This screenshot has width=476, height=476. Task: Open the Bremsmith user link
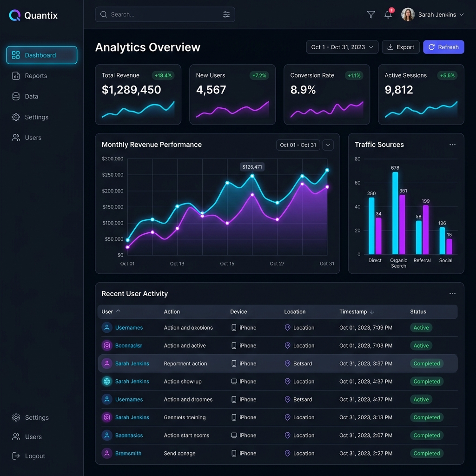click(x=128, y=453)
